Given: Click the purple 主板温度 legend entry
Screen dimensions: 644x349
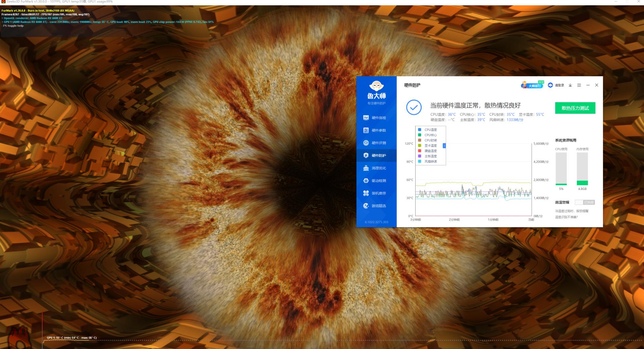Looking at the screenshot, I should pos(428,156).
